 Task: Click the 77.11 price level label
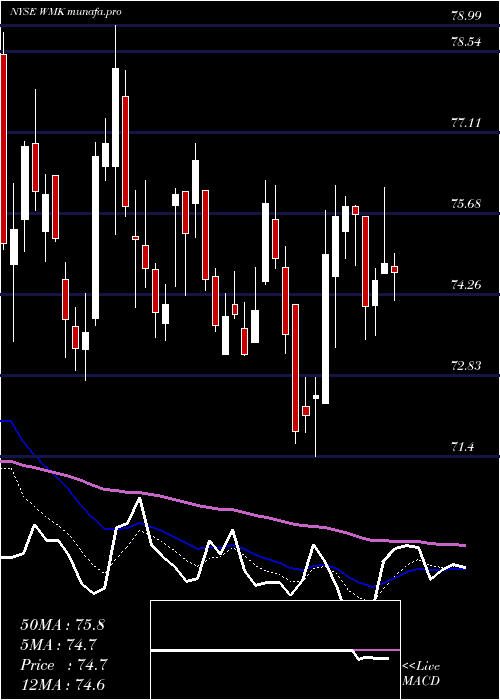(x=466, y=122)
